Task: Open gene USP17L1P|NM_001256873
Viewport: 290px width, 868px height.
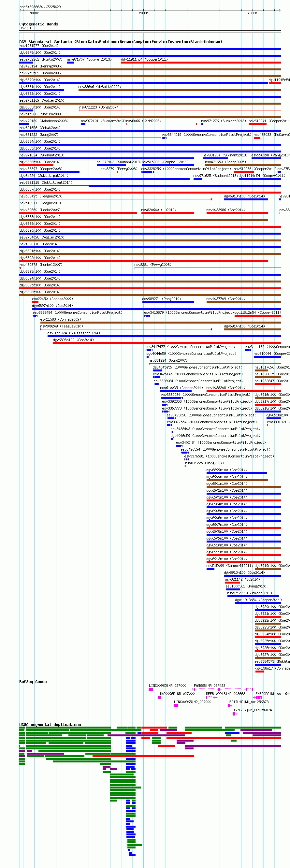Action: 248,702
